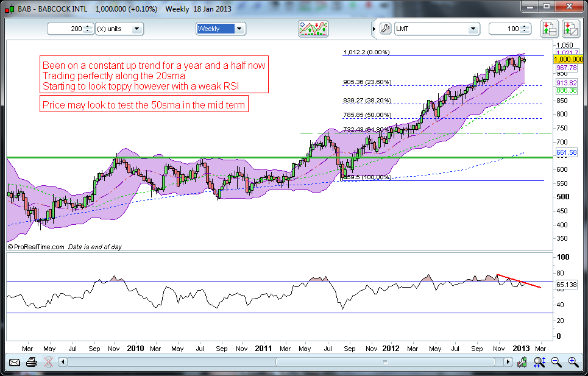The width and height of the screenshot is (588, 376).
Task: Expand the order panel with small arrow
Action: (374, 29)
